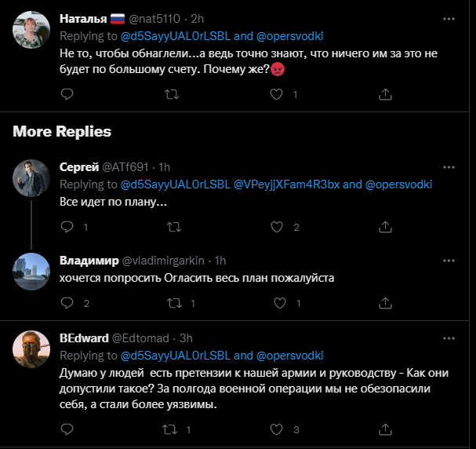Open @opersvodki mention in Наталья's tweet
This screenshot has height=449, width=476.
289,37
